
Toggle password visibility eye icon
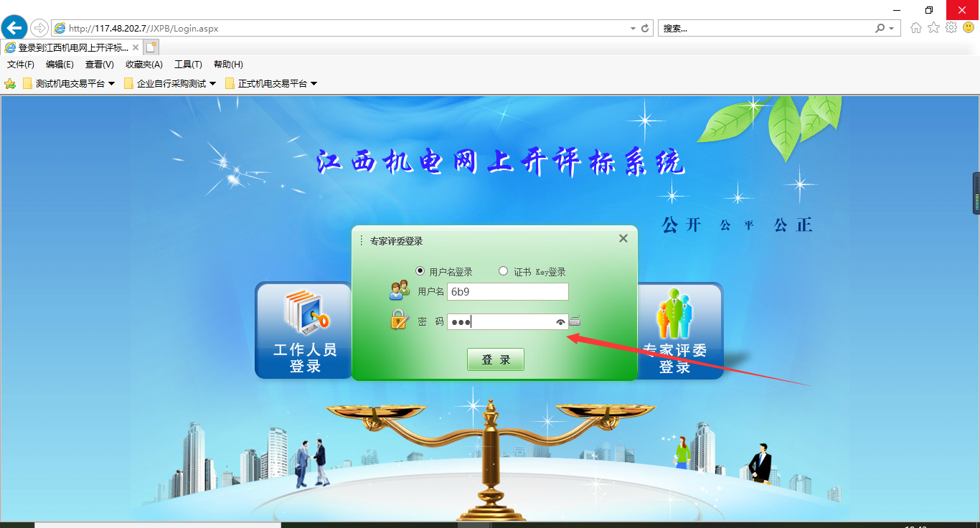click(x=561, y=323)
